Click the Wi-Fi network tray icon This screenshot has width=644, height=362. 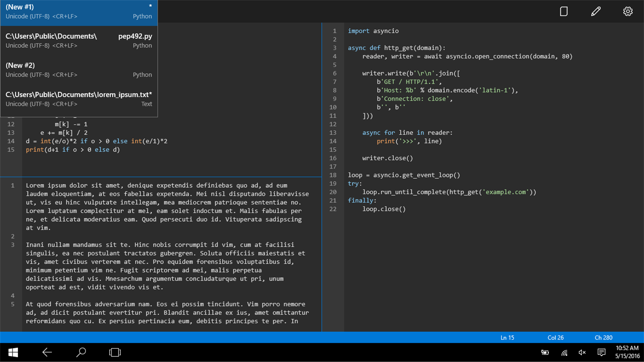[564, 353]
